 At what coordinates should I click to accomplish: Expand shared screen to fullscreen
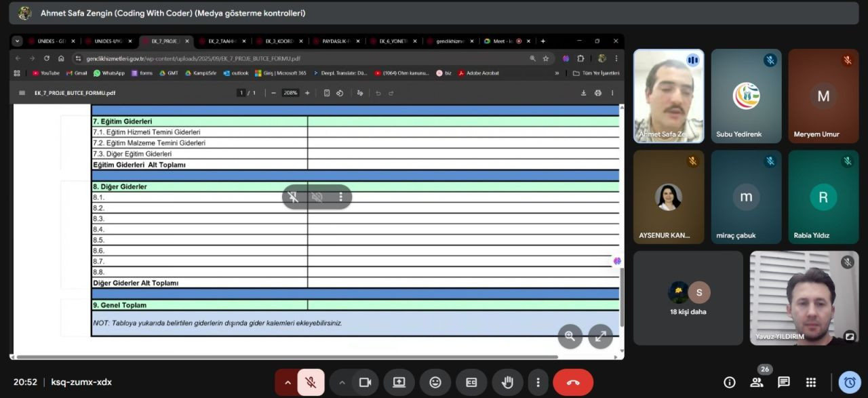[600, 336]
